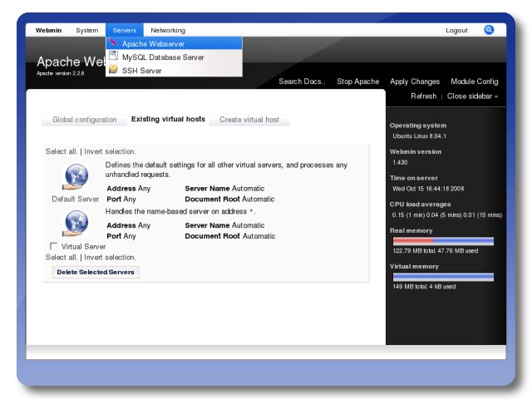Open the Webmin menu
This screenshot has width=532, height=399.
[50, 30]
